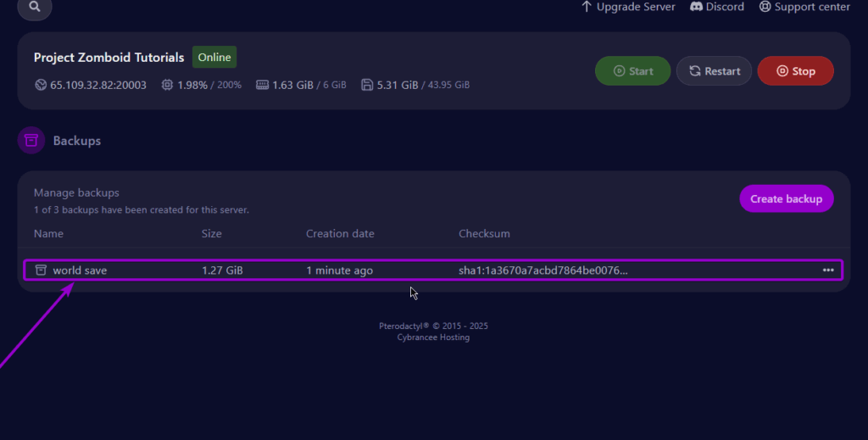This screenshot has width=868, height=440.
Task: Click the CPU usage chip icon
Action: 167,85
